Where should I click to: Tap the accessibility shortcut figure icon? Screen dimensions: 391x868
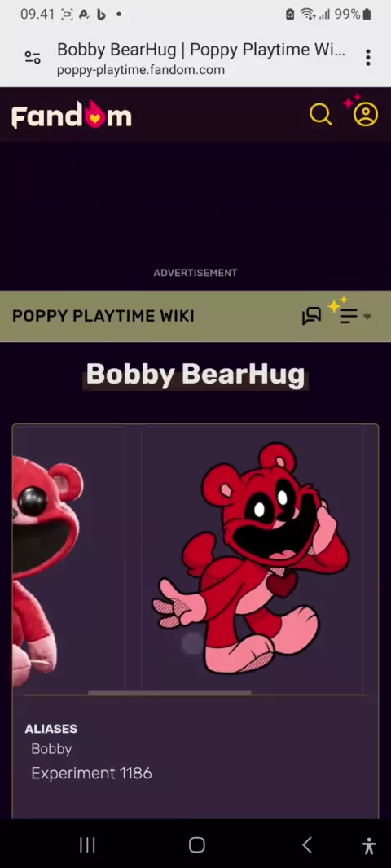(x=369, y=845)
